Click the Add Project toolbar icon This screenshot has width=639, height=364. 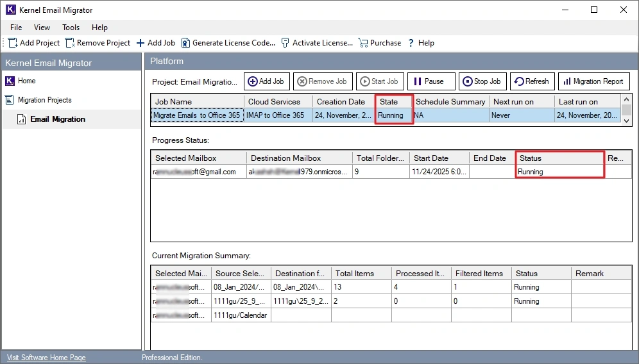click(13, 43)
